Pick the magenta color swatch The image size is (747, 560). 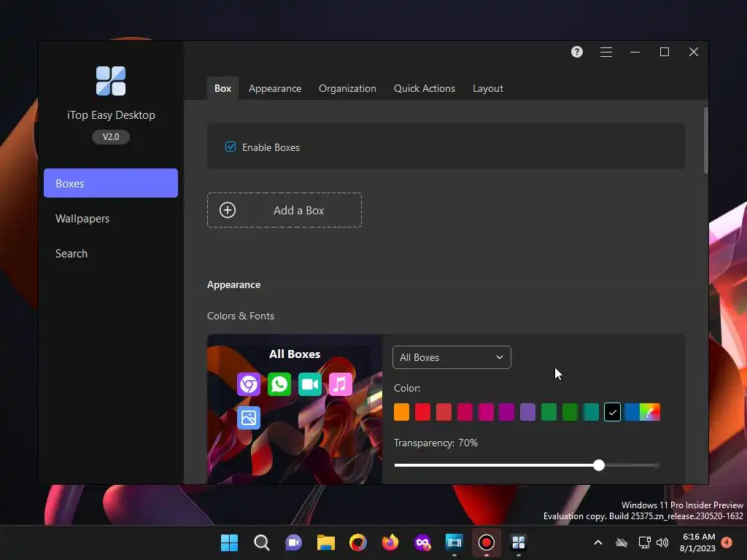click(486, 412)
